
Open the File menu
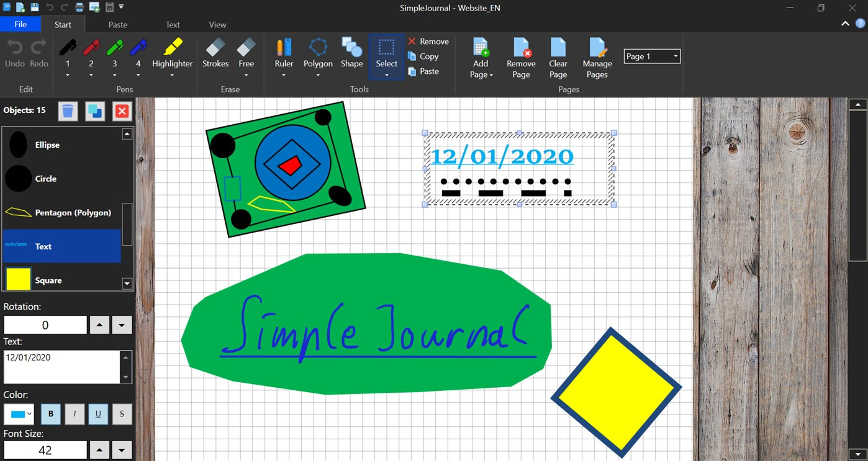coord(20,24)
